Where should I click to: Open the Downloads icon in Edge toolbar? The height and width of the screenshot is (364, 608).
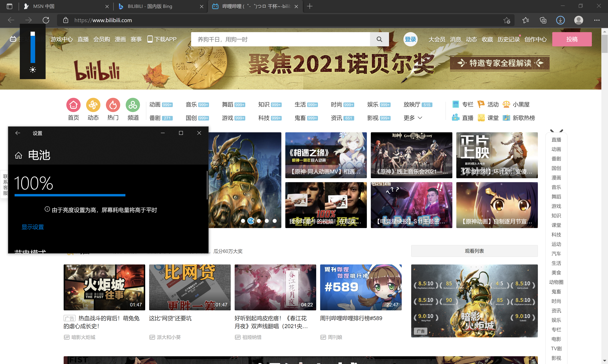point(560,20)
